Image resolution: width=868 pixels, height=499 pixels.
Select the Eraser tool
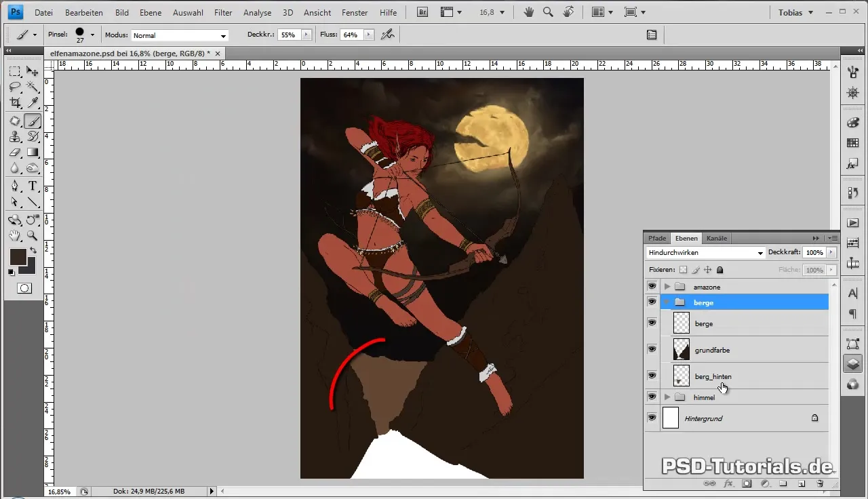[15, 153]
